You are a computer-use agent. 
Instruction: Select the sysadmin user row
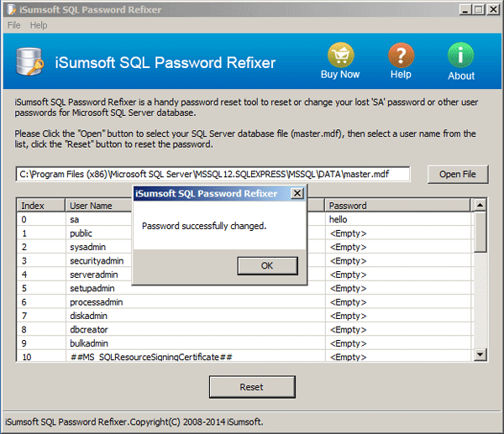point(244,247)
